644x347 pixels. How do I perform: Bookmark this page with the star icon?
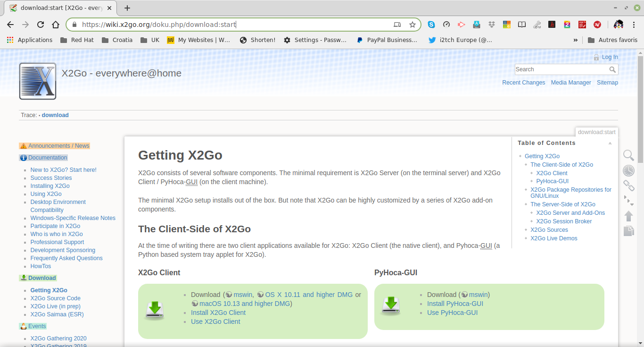click(413, 25)
